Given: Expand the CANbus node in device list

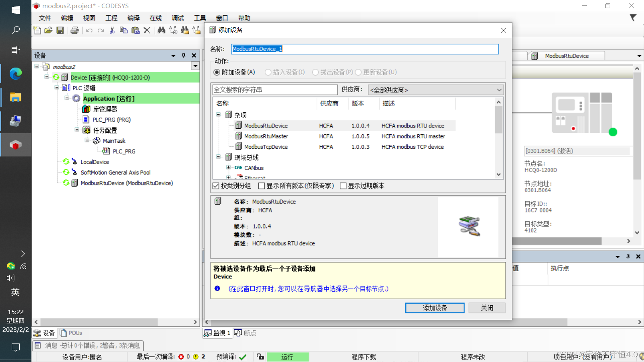Looking at the screenshot, I should point(228,167).
